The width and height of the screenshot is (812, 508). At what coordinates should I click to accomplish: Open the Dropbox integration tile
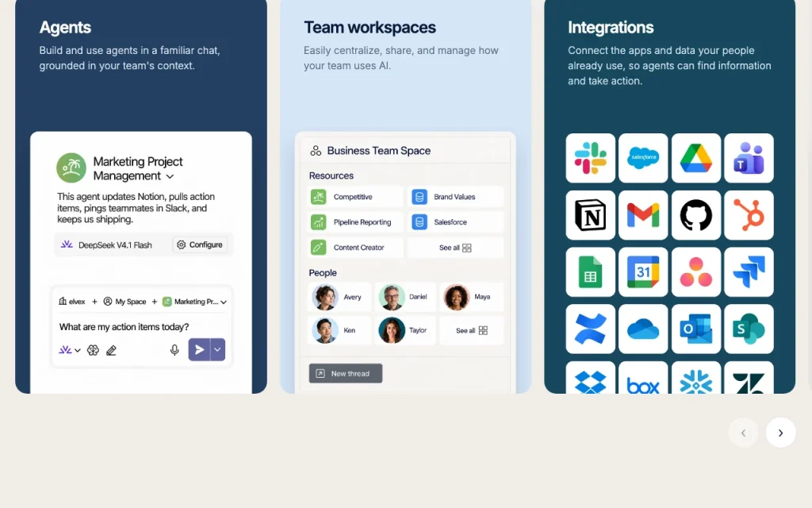[x=590, y=378]
